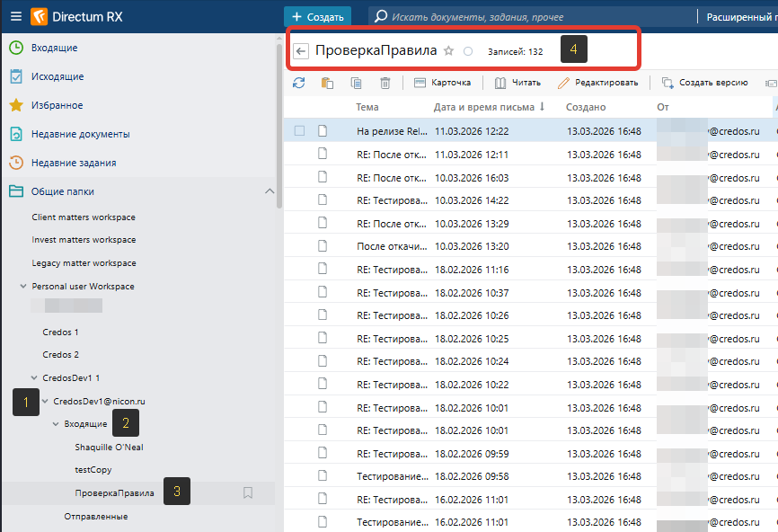Collapse the Personal user Workspace node
This screenshot has height=532, width=778.
pos(23,287)
